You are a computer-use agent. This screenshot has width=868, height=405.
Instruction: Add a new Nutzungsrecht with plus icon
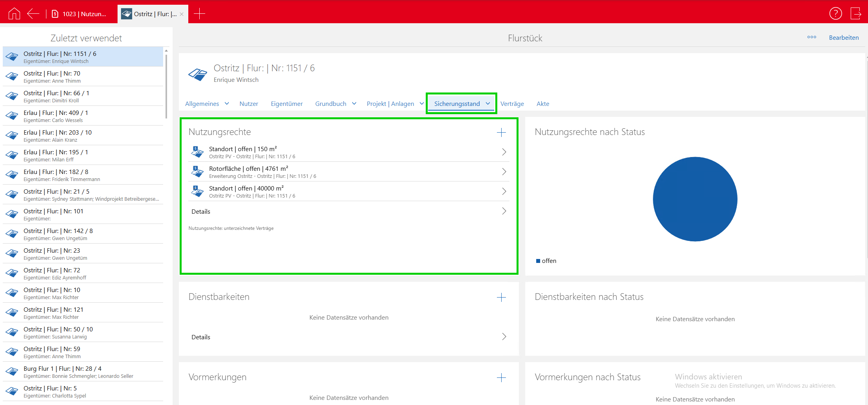pos(501,133)
